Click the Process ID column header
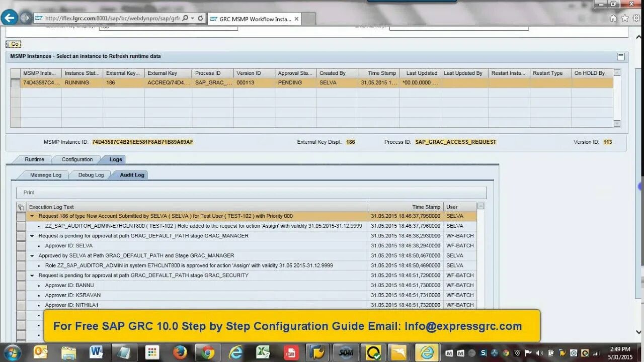Viewport: 644px width, 362px height. 213,73
